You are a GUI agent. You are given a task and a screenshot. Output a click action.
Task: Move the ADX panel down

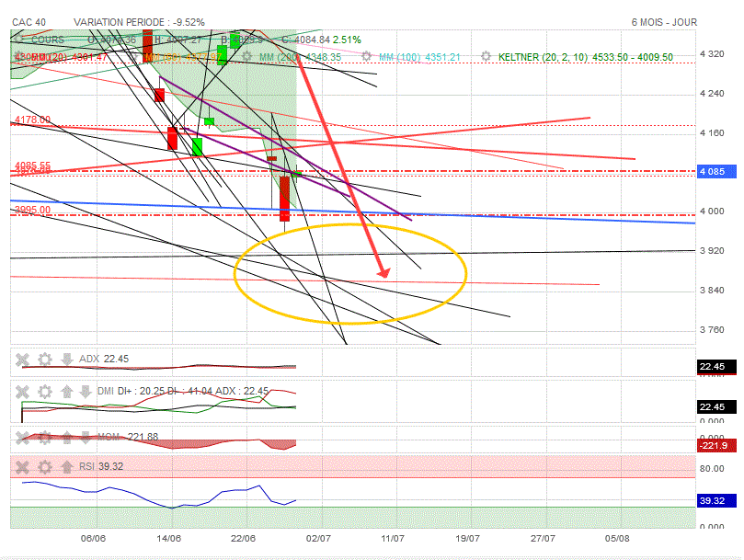[67, 360]
